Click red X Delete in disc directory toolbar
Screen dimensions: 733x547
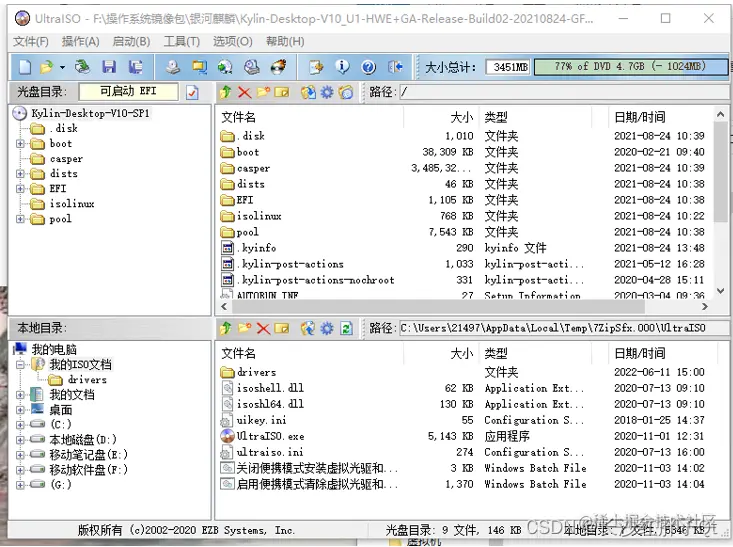[244, 92]
